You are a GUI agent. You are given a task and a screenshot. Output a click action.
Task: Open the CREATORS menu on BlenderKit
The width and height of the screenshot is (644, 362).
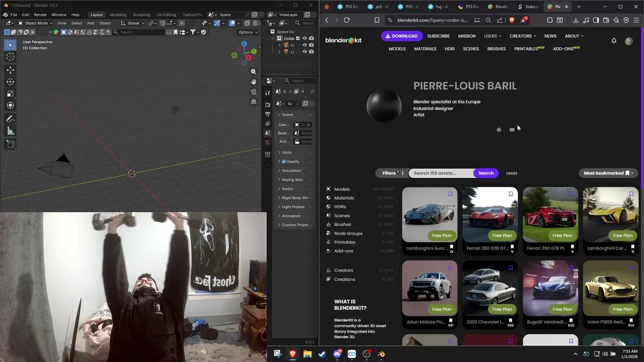523,36
